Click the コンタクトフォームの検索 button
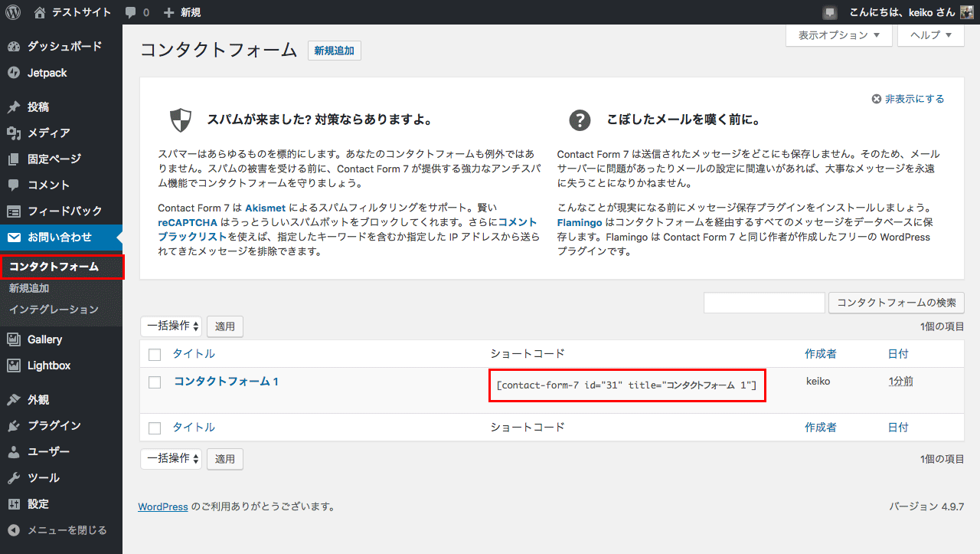Viewport: 980px width, 554px height. (x=897, y=303)
